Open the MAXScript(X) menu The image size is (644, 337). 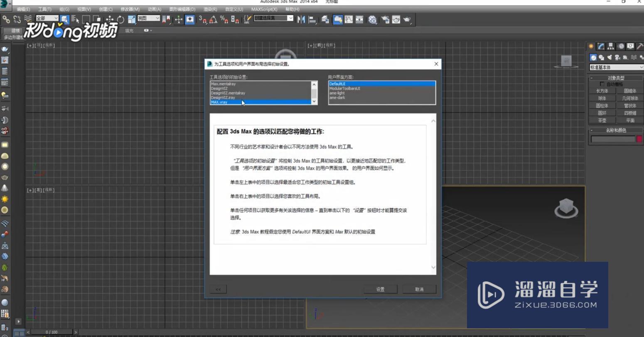click(x=264, y=9)
